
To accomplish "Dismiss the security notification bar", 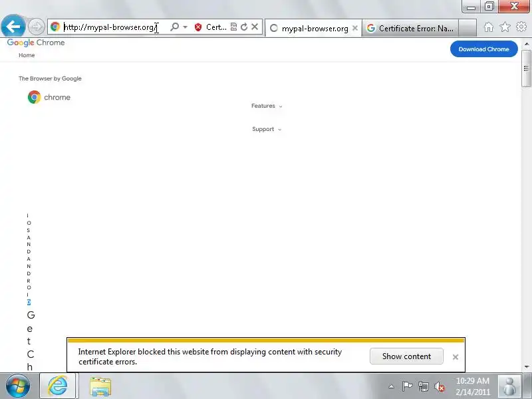I will pos(456,357).
